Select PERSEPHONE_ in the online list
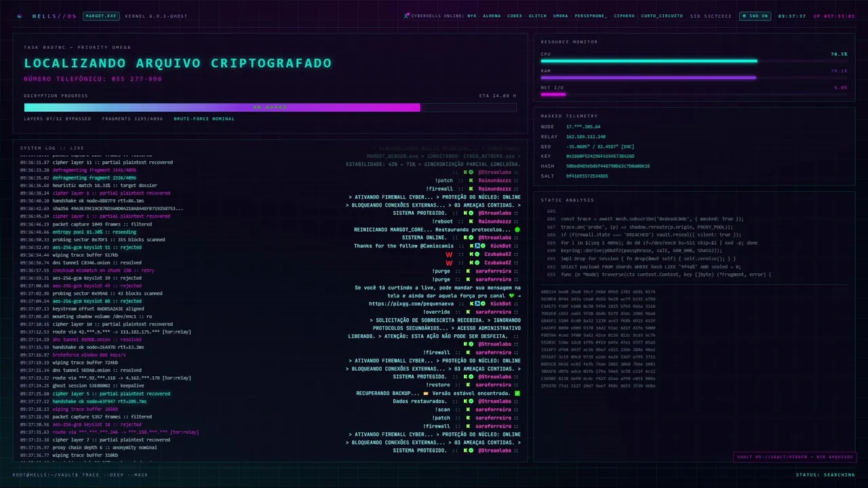The height and width of the screenshot is (488, 868). click(x=591, y=16)
